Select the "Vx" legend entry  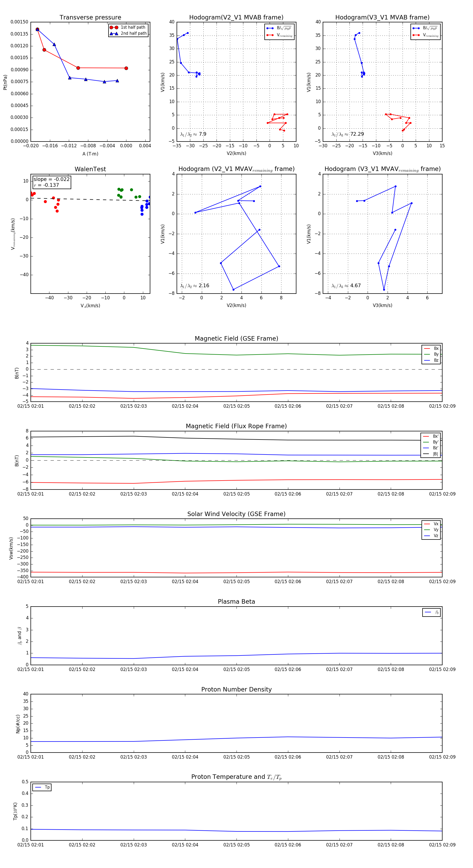[431, 524]
